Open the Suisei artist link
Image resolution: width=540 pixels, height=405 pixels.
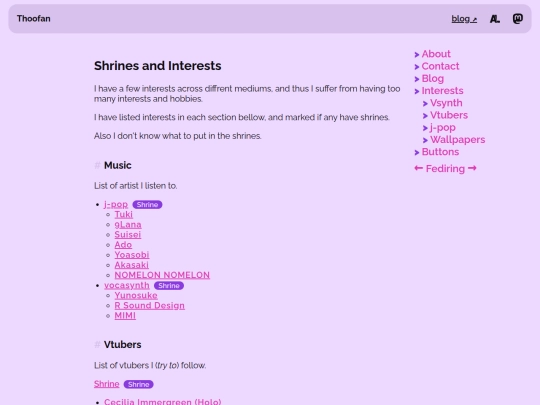[x=127, y=235]
